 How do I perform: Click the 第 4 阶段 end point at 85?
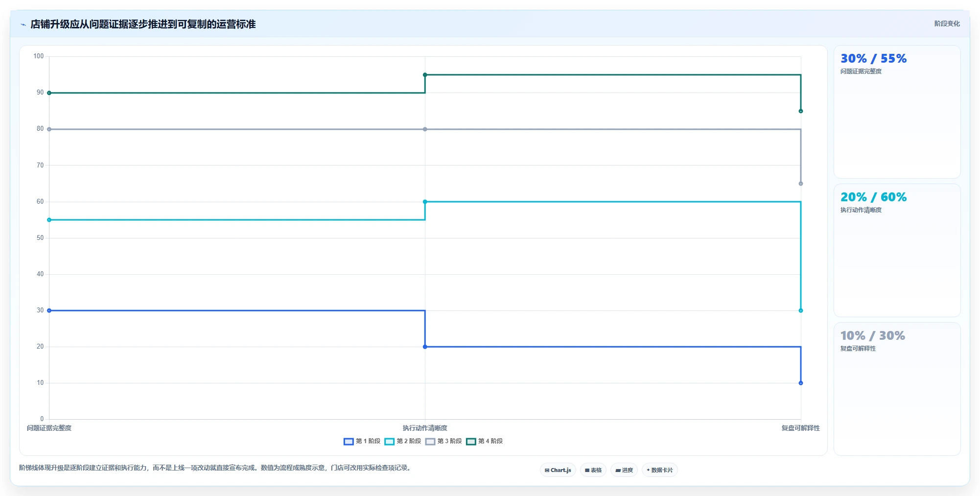(x=801, y=111)
